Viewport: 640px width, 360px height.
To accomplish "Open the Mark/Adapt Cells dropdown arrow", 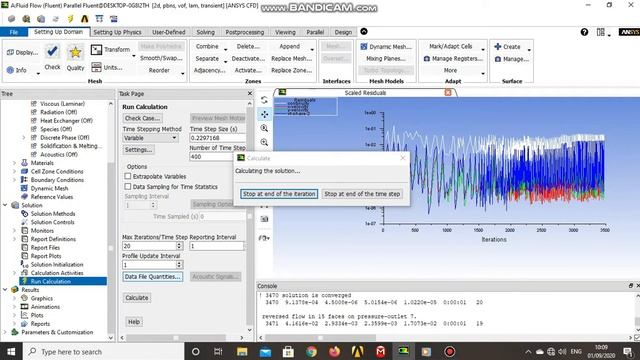I will 483,50.
